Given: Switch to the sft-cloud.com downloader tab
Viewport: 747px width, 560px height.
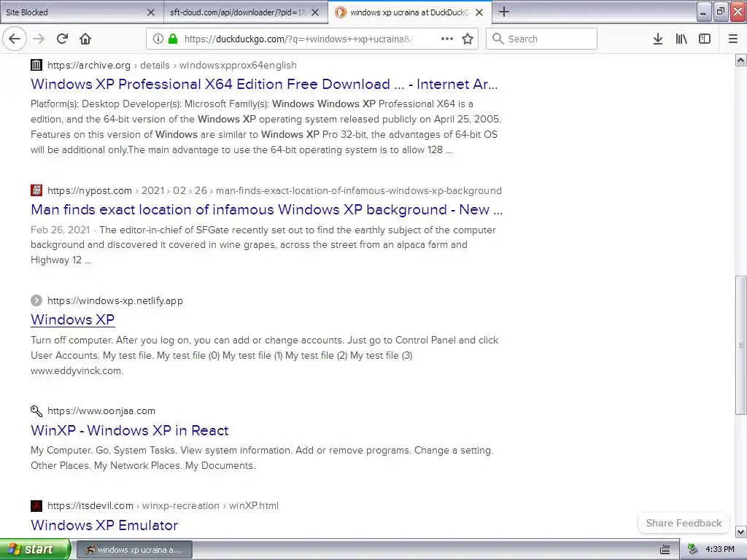Looking at the screenshot, I should click(x=237, y=12).
